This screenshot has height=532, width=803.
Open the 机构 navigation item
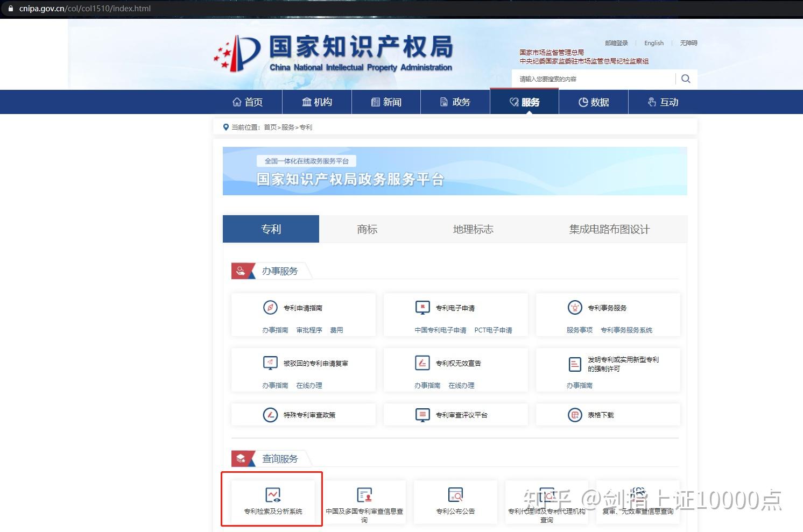tap(317, 102)
